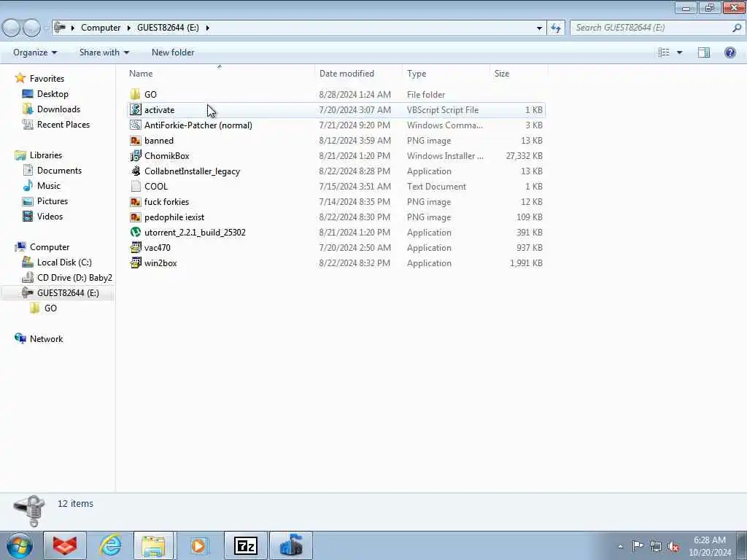Open the view options dropdown arrow

point(679,52)
